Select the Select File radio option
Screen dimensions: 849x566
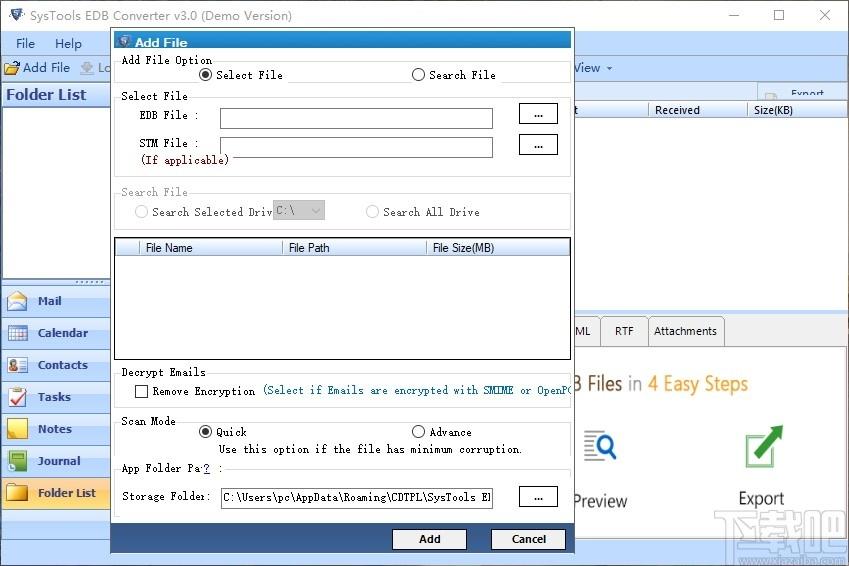205,75
